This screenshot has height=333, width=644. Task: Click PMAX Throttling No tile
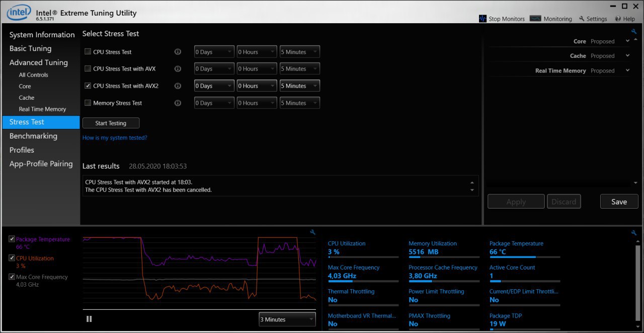(444, 321)
